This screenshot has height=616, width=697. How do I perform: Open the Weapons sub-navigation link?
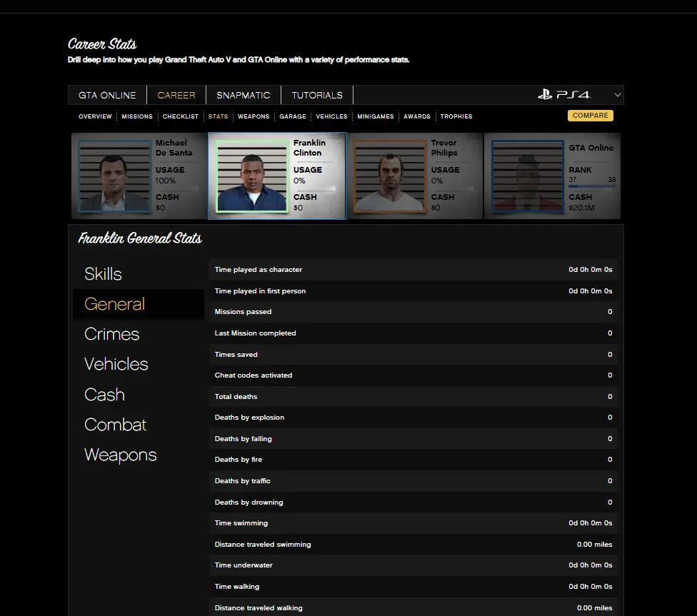[x=254, y=116]
